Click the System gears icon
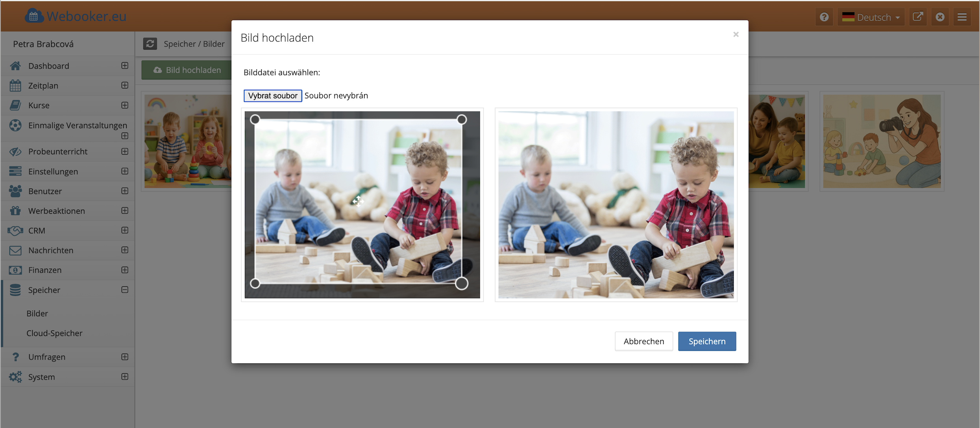Viewport: 980px width, 428px height. click(15, 377)
